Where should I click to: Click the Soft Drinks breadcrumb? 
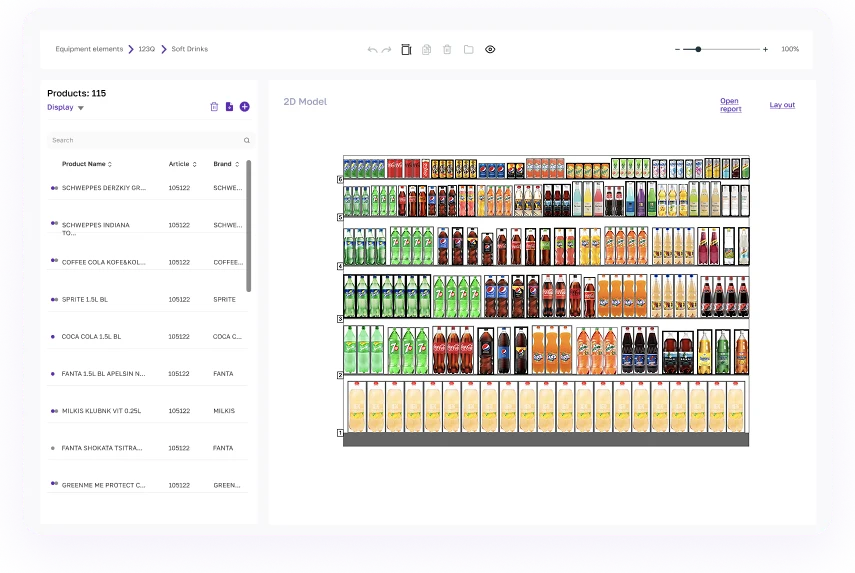click(x=190, y=49)
